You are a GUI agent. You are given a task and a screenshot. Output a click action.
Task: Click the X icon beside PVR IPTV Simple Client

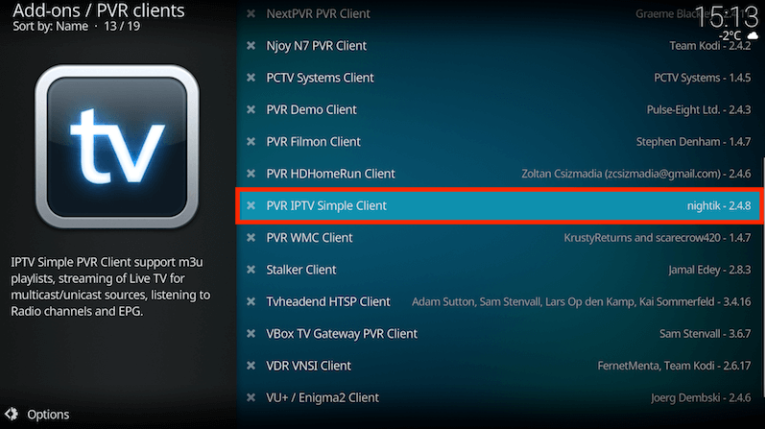[x=251, y=205]
